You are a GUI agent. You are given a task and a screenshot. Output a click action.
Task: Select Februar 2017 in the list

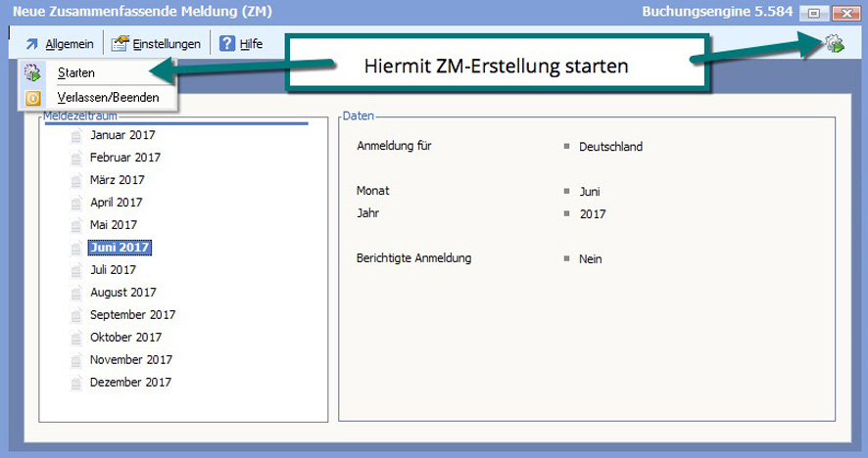click(x=124, y=158)
